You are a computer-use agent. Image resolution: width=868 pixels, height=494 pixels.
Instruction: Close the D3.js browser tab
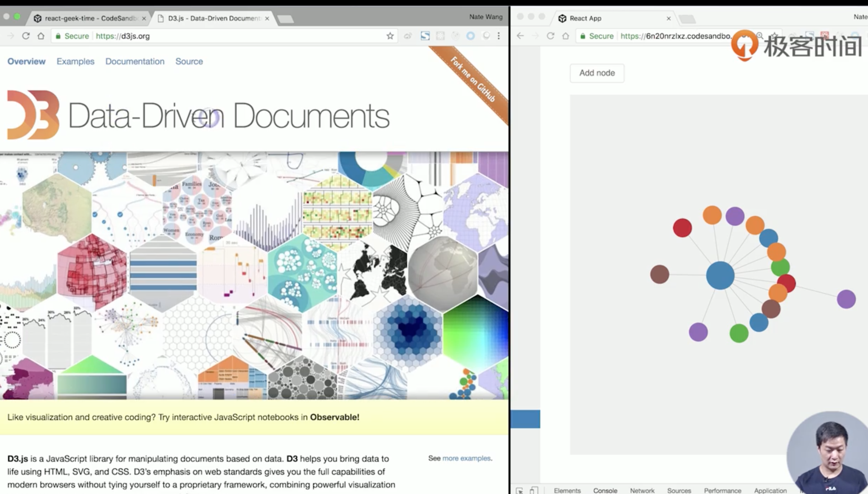(267, 18)
